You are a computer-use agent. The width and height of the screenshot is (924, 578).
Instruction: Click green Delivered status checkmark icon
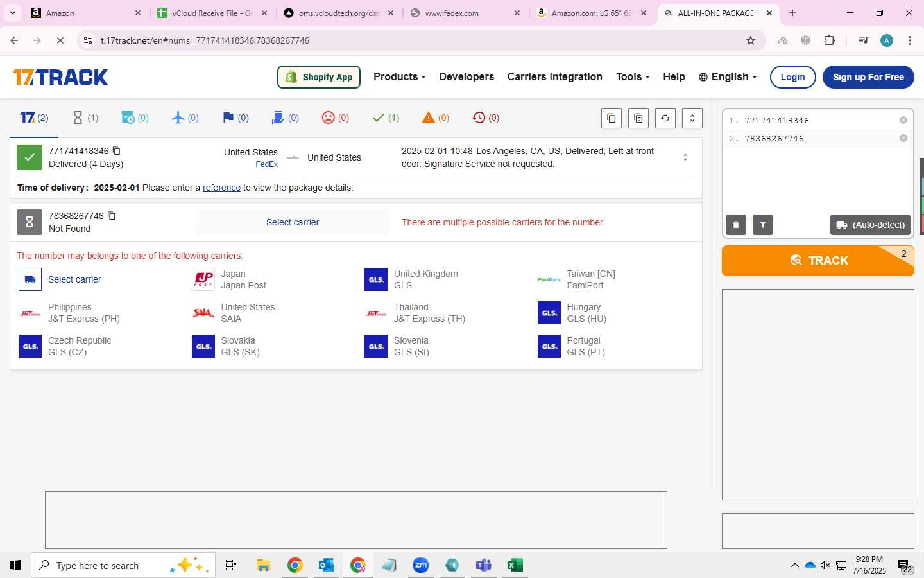point(30,157)
